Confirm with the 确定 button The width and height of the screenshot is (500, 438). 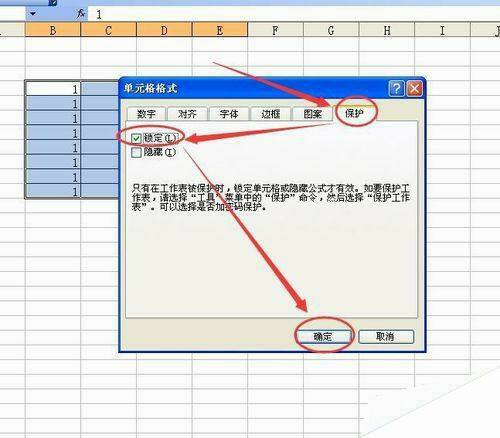[323, 336]
